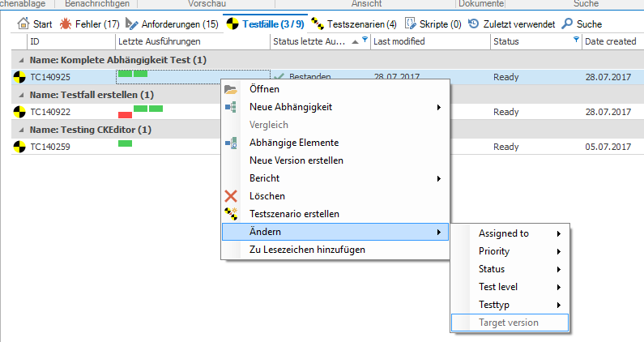644x342 pixels.
Task: Click the Zuletzt verwendet history icon
Action: tap(473, 24)
